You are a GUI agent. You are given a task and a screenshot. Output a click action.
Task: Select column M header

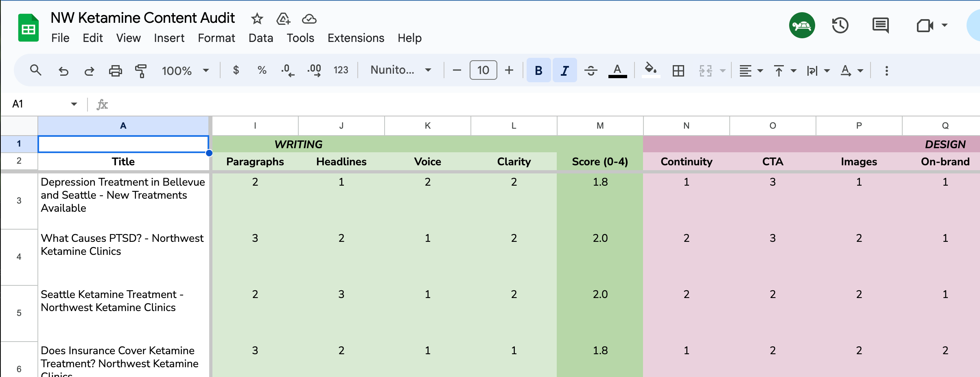pos(600,126)
